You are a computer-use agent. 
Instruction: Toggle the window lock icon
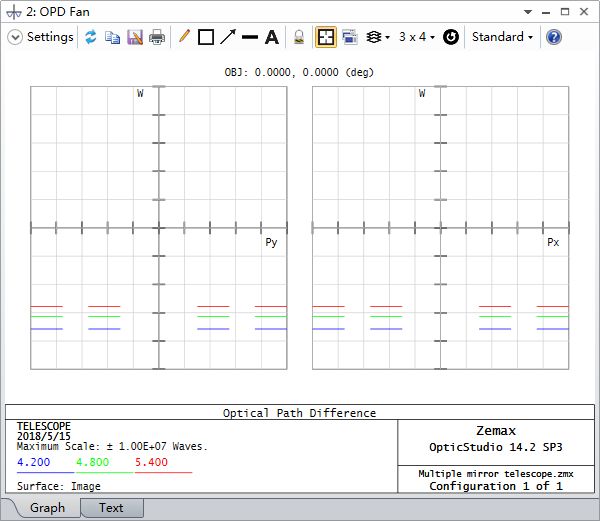(x=299, y=37)
